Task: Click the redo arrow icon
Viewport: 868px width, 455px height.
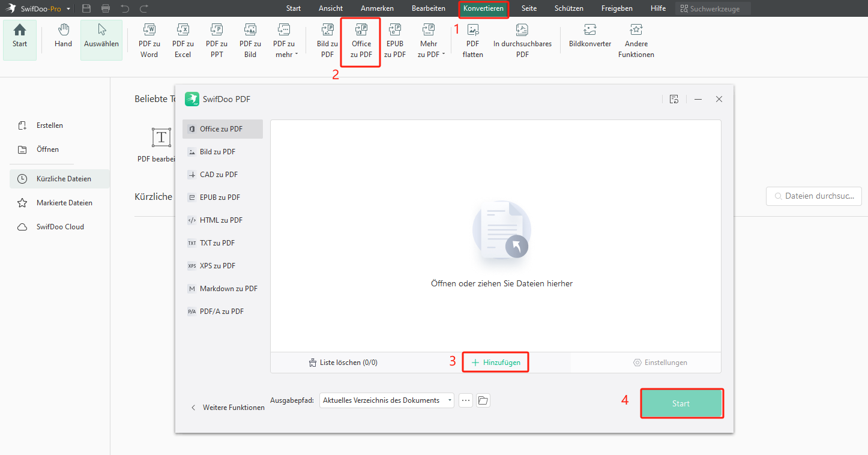Action: tap(144, 8)
